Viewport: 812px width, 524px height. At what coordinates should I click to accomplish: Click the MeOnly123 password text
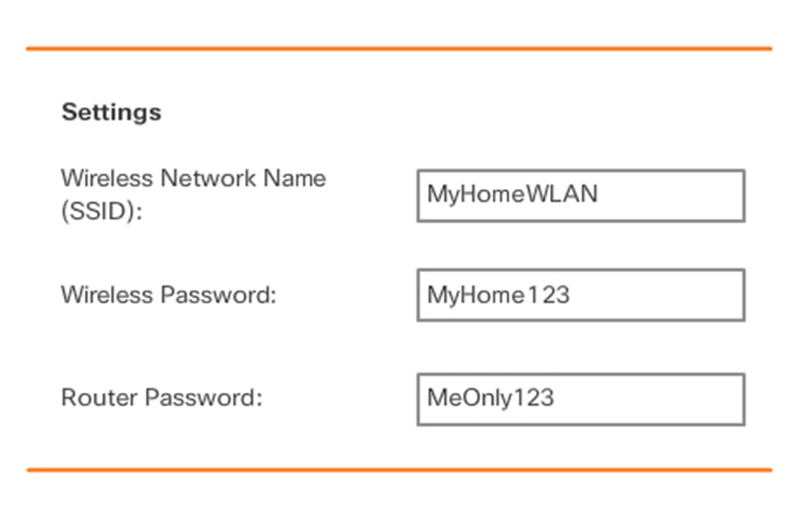[x=490, y=399]
